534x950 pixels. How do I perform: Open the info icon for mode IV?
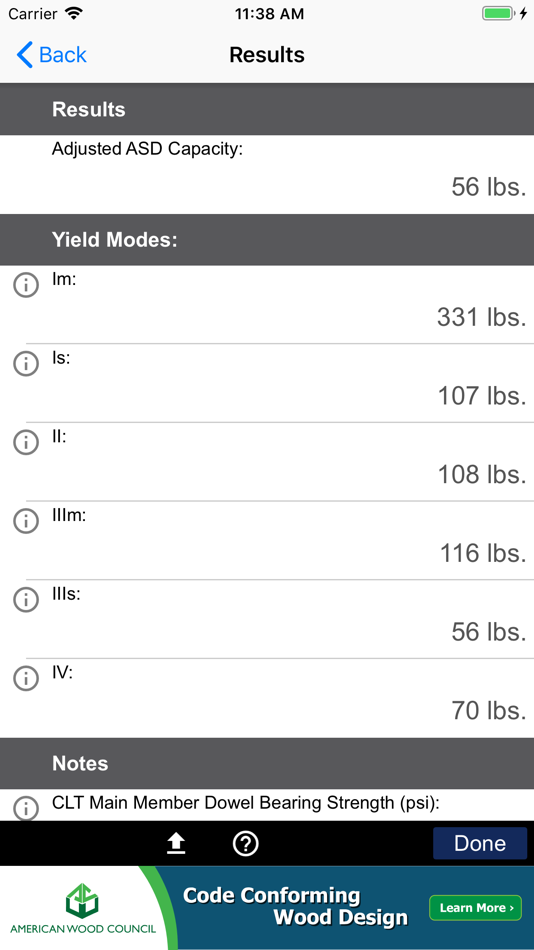point(26,679)
